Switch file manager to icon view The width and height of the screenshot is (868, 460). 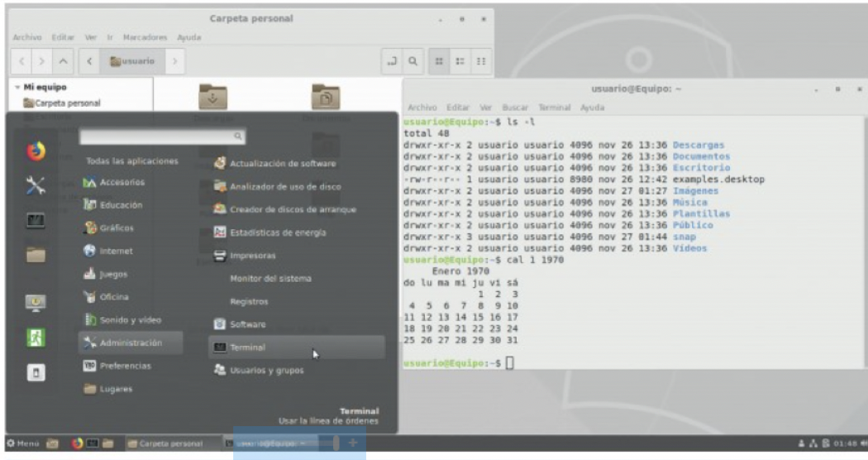439,61
